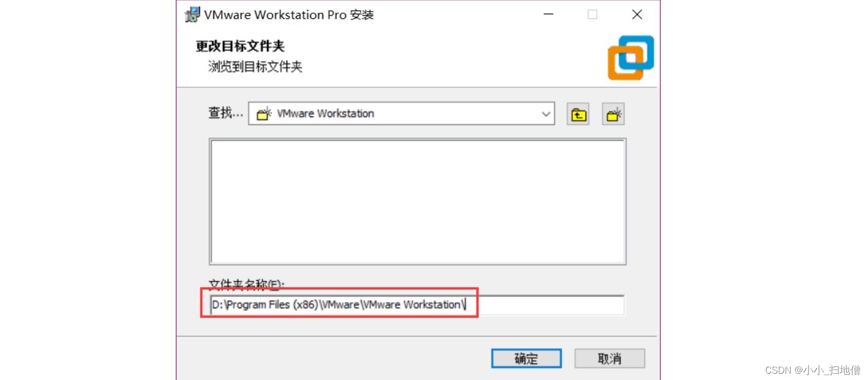Viewport: 868px width, 380px height.
Task: Click the 更改目标文件夹 heading
Action: [240, 46]
